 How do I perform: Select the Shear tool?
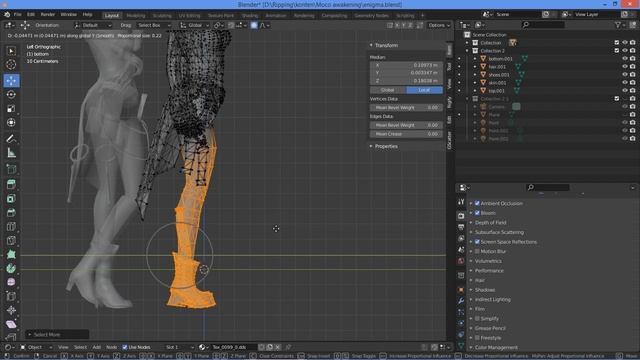pyautogui.click(x=11, y=324)
